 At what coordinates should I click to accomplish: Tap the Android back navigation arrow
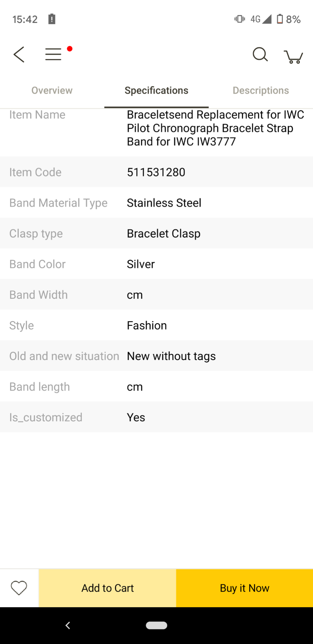[x=68, y=625]
